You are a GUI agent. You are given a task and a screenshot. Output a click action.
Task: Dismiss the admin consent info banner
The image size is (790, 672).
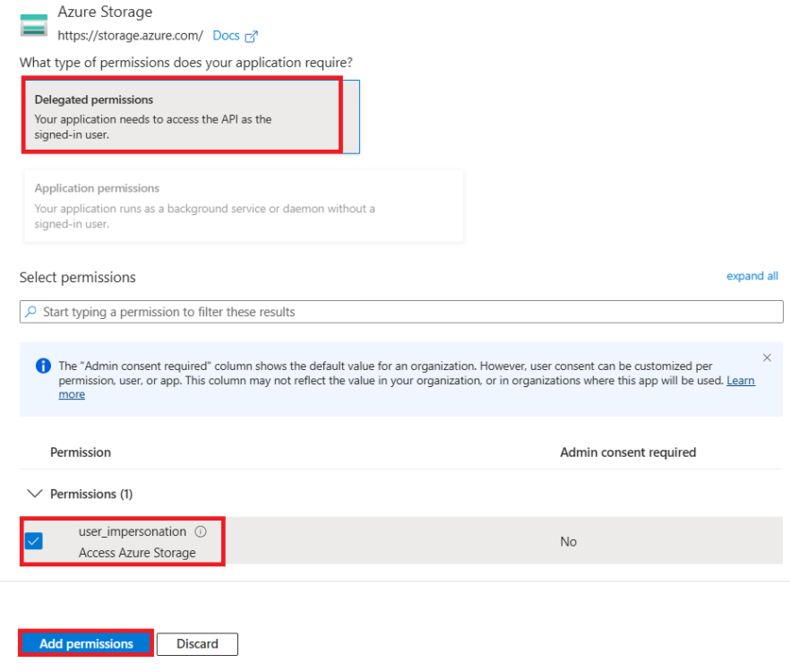click(767, 358)
